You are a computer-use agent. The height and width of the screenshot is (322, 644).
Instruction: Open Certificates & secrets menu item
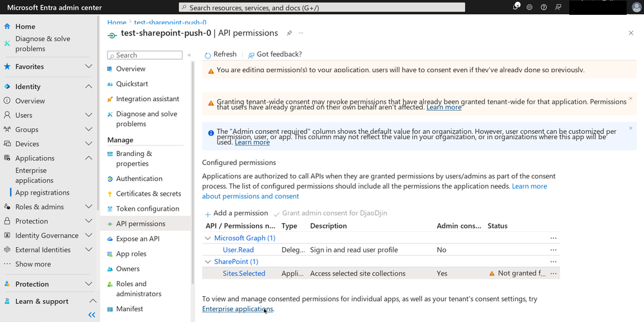148,193
